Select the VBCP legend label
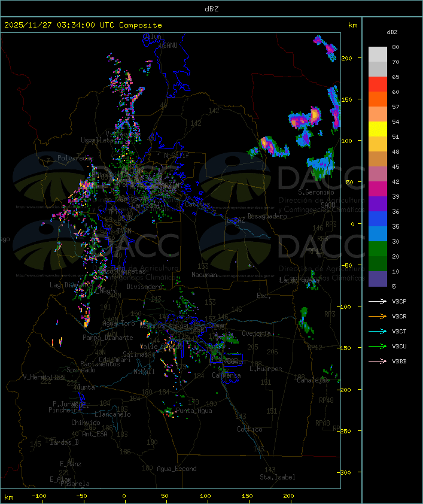 click(399, 302)
